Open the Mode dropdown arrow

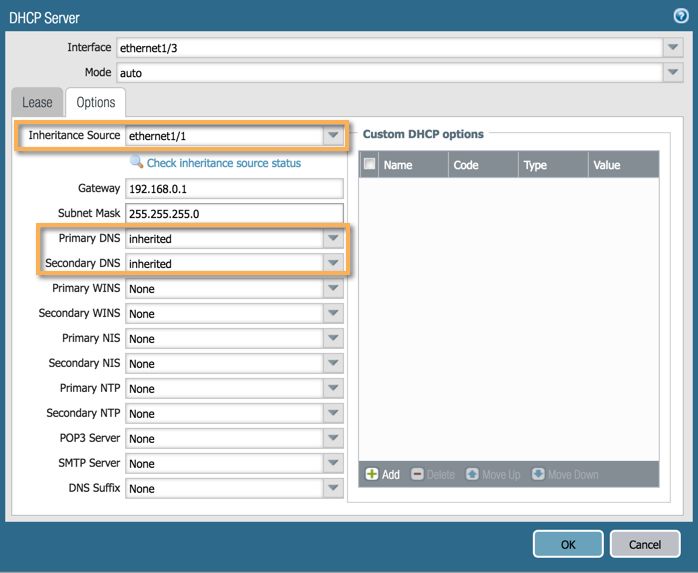(671, 72)
